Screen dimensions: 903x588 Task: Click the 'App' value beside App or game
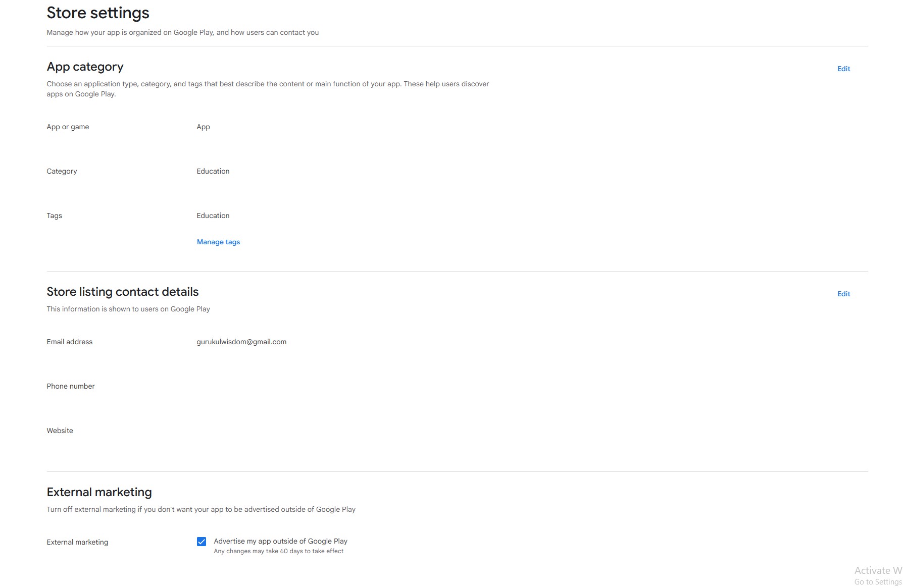pos(203,127)
